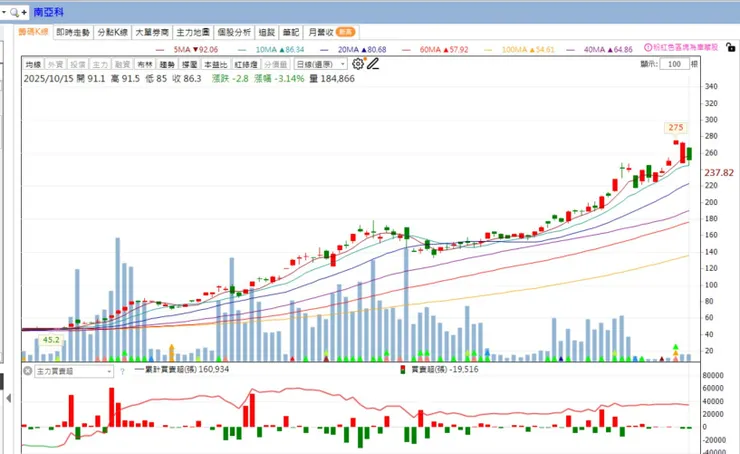This screenshot has width=740, height=454.
Task: Toggle 均線 moving average overlay
Action: coord(33,64)
